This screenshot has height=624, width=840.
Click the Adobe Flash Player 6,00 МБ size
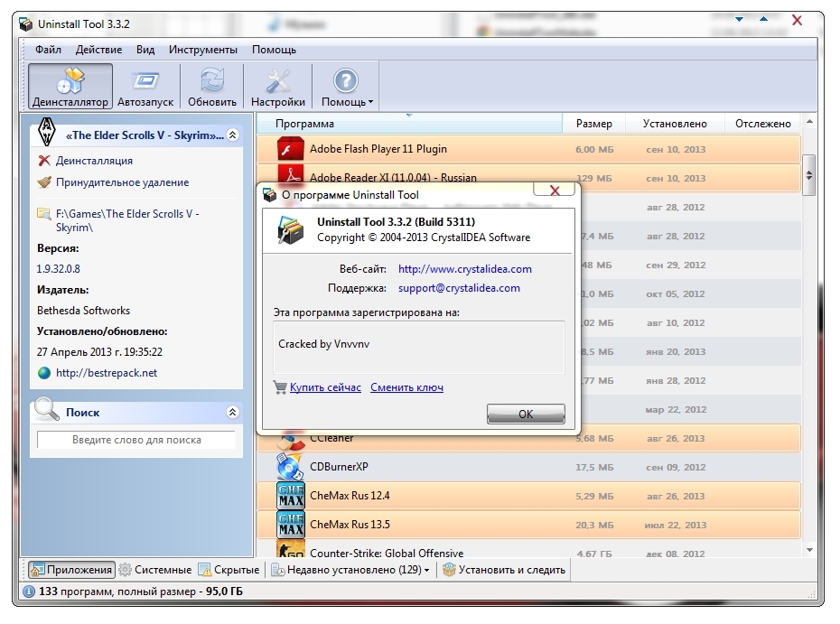coord(594,149)
